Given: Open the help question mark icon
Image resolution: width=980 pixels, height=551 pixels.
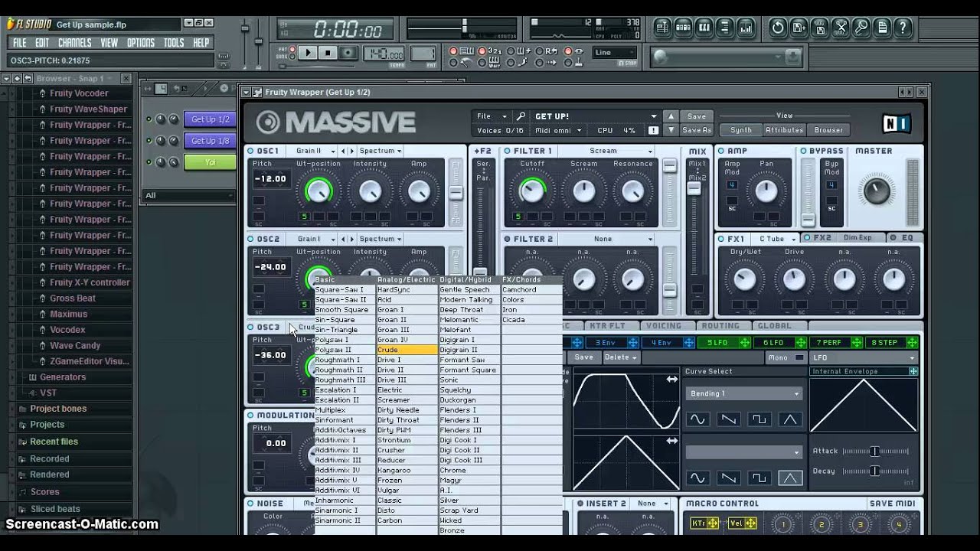Looking at the screenshot, I should (903, 28).
